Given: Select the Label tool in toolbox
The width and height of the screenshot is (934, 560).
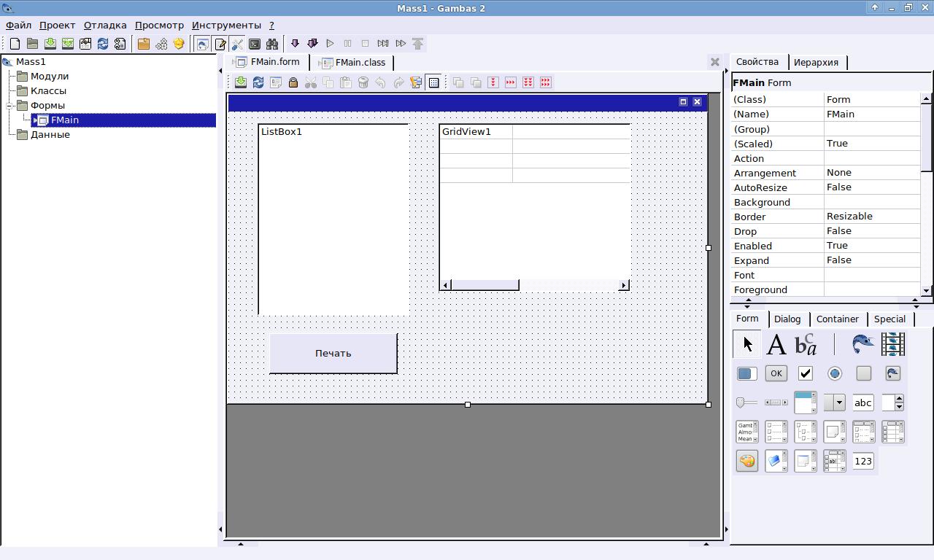Looking at the screenshot, I should coord(776,344).
